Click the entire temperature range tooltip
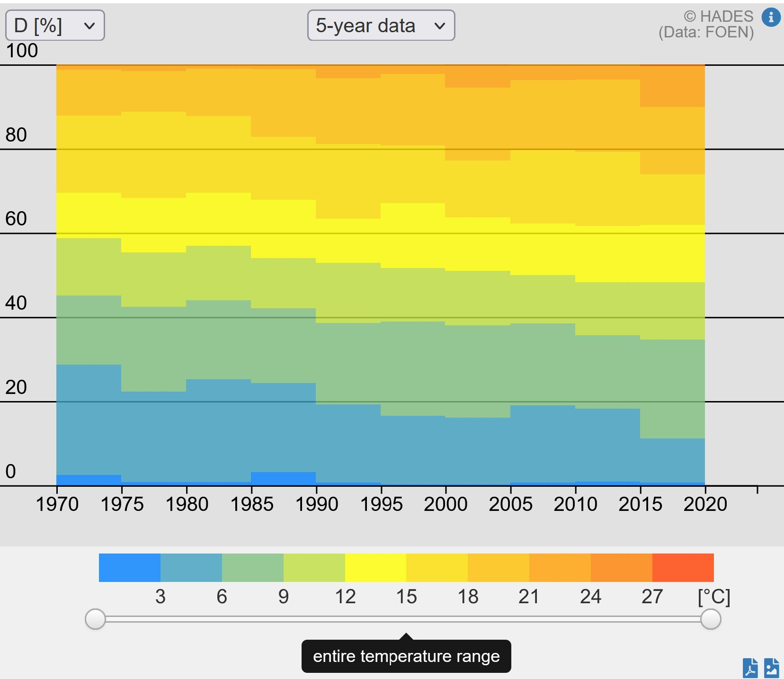The image size is (784, 679). click(x=406, y=656)
